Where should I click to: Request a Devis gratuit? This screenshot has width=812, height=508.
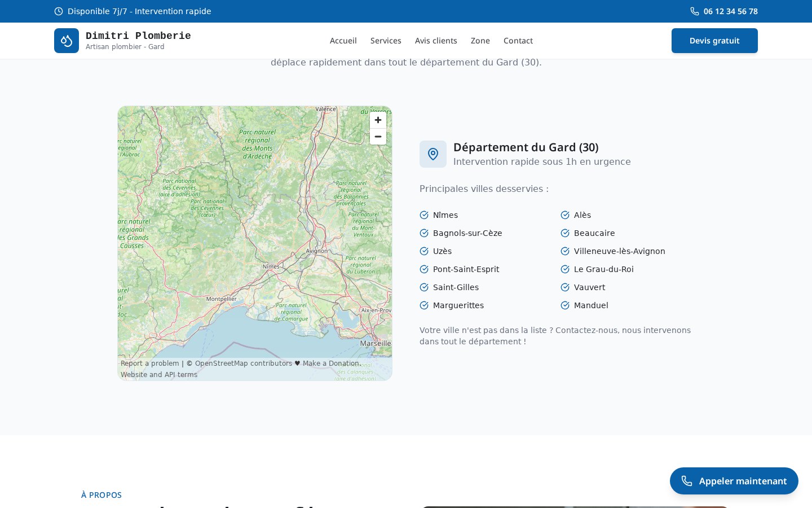[x=714, y=41]
